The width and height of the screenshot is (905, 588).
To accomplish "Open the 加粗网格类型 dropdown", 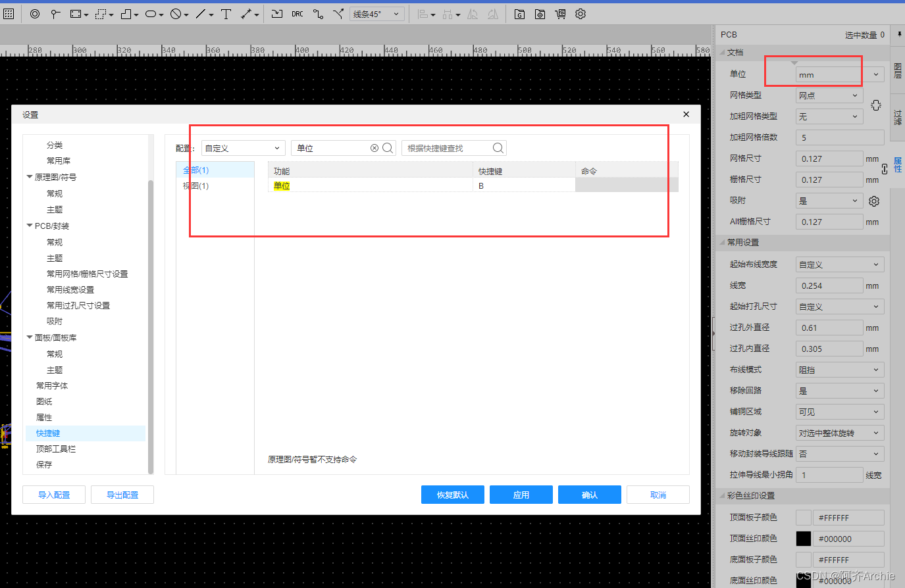I will 829,116.
